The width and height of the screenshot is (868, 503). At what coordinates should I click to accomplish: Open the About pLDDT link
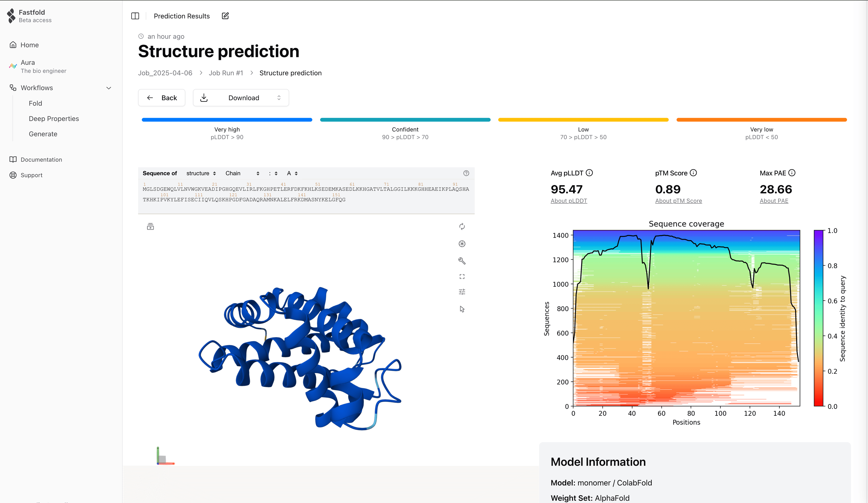569,201
